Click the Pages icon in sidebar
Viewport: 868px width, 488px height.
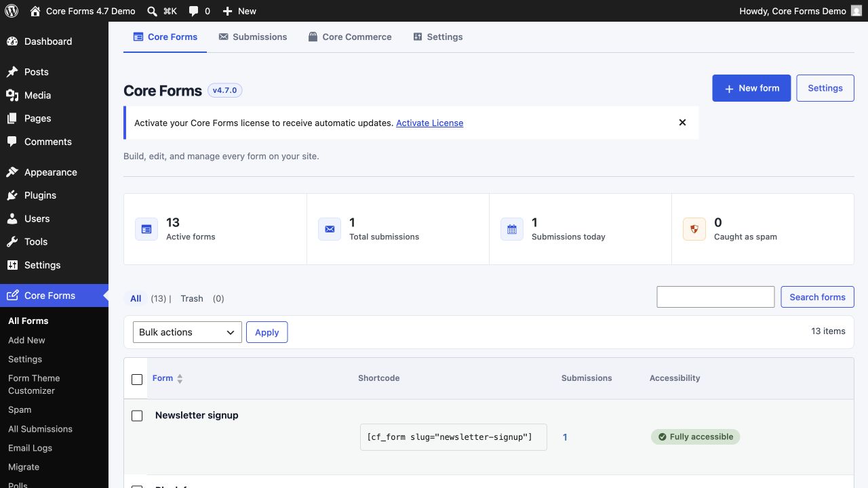pos(12,119)
